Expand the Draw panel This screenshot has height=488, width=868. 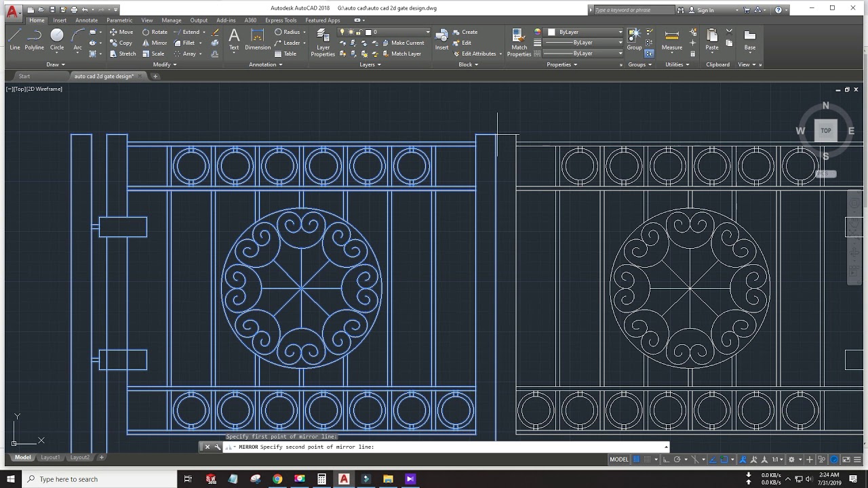coord(56,64)
